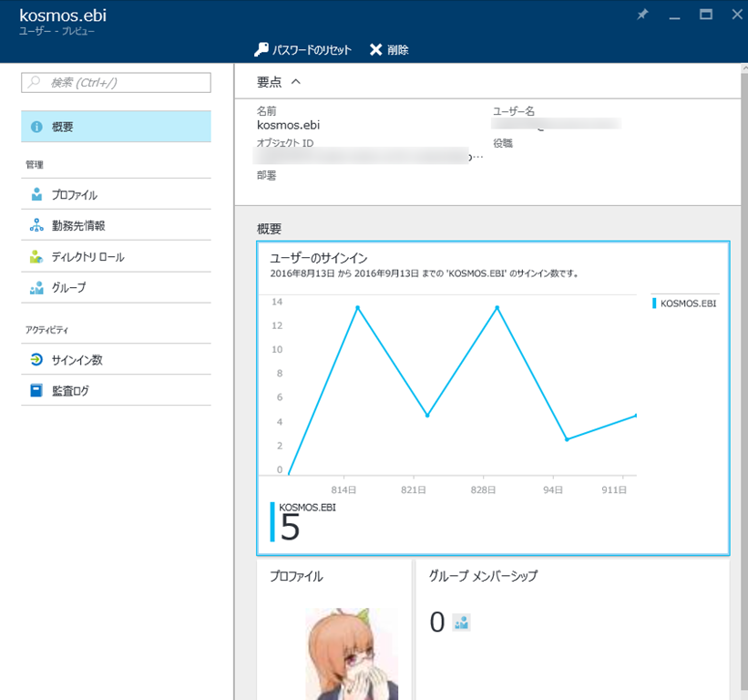Click the 911日 axis label

(614, 489)
